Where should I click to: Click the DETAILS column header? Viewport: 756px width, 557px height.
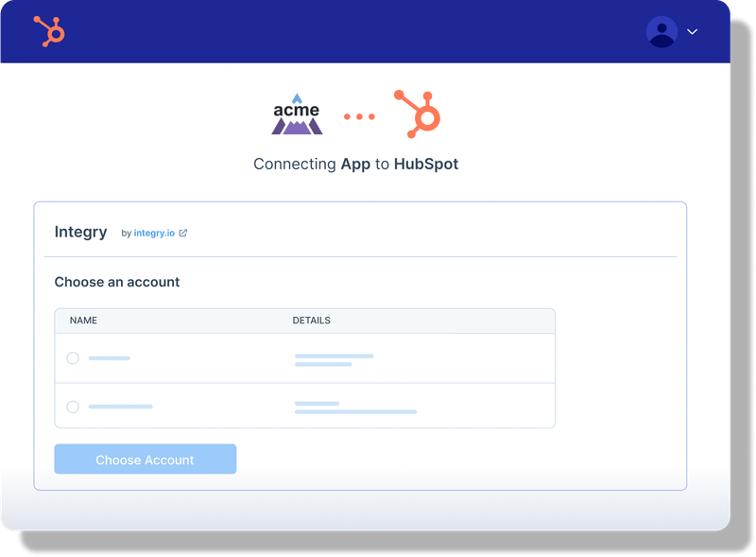(312, 321)
